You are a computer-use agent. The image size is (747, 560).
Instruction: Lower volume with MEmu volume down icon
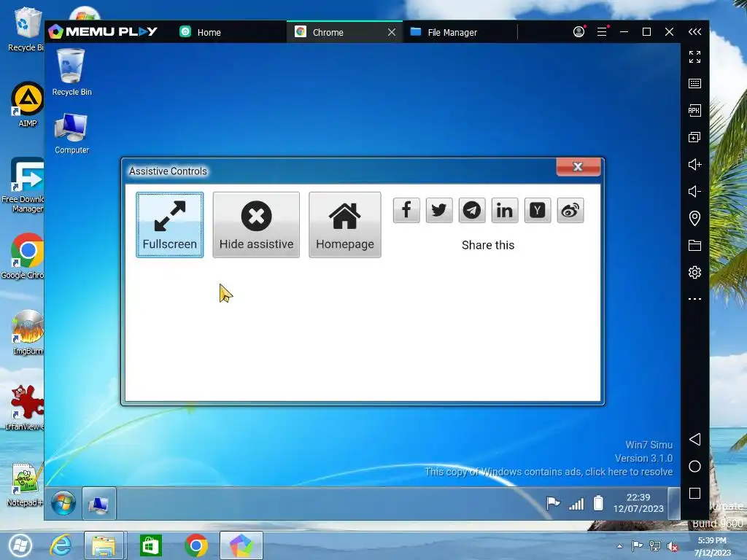pos(694,192)
